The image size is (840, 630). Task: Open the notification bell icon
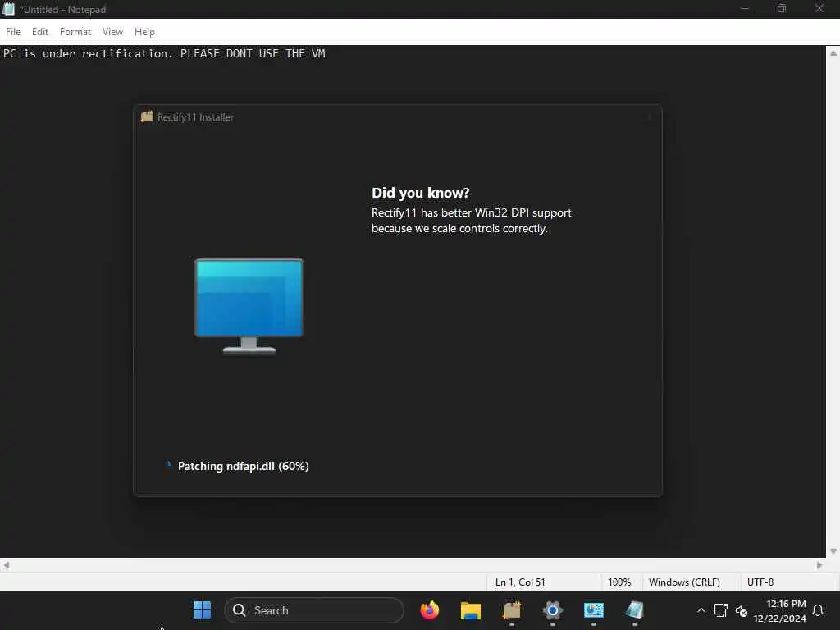pos(818,610)
